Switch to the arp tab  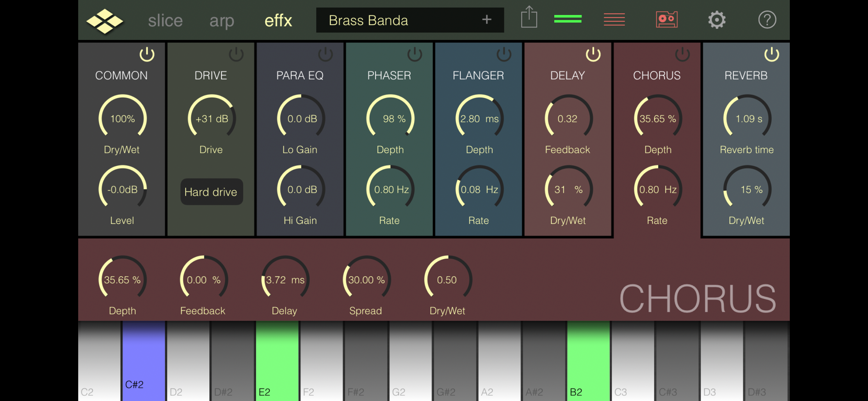click(x=222, y=21)
